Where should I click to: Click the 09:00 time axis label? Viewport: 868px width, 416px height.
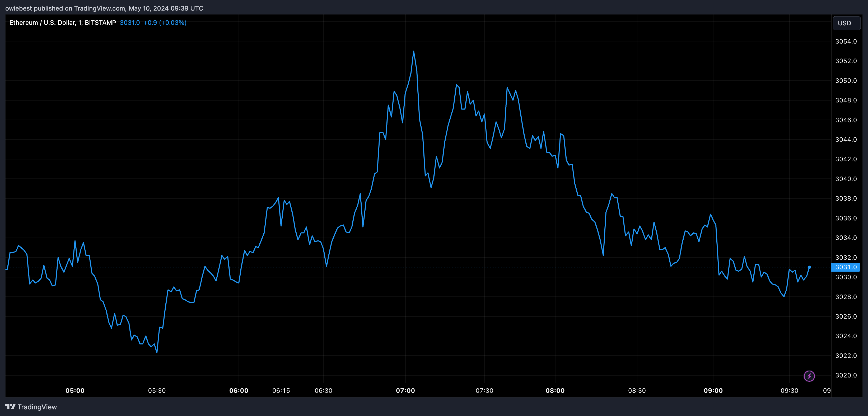pos(713,391)
